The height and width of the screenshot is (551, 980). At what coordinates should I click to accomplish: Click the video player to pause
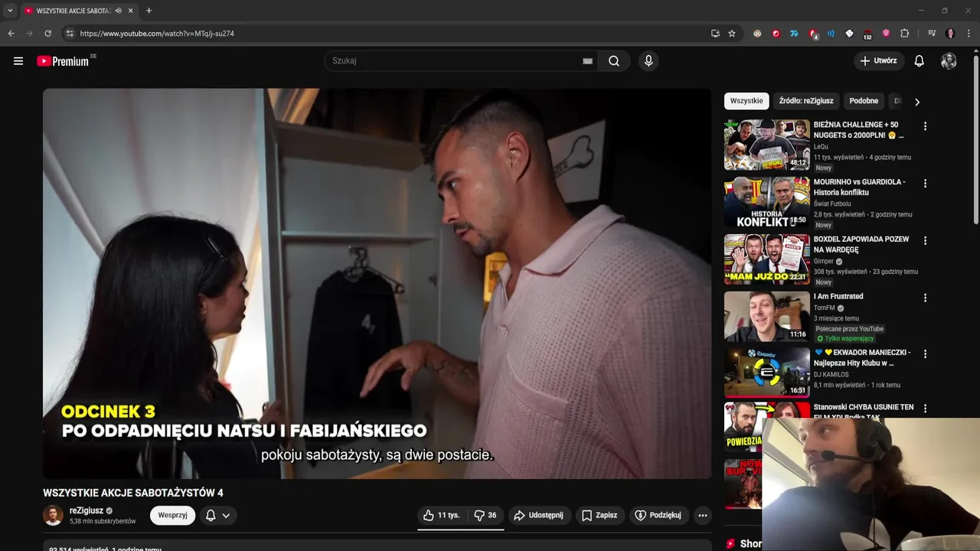tap(377, 283)
